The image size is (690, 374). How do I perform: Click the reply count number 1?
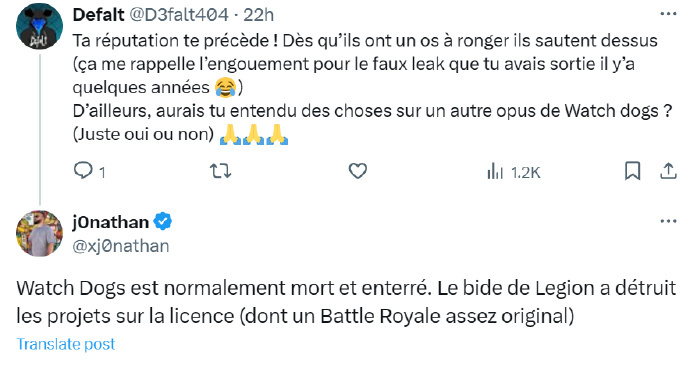(x=102, y=172)
